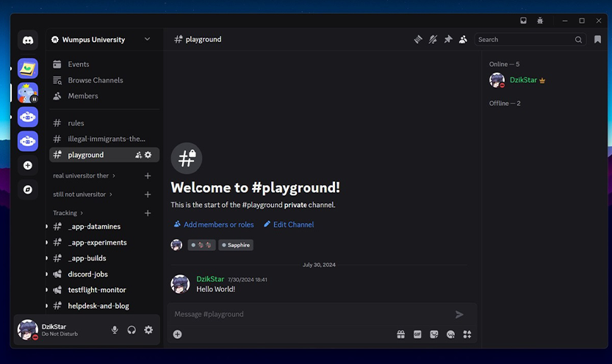The width and height of the screenshot is (612, 364).
Task: Open Browse Channels
Action: 104,80
